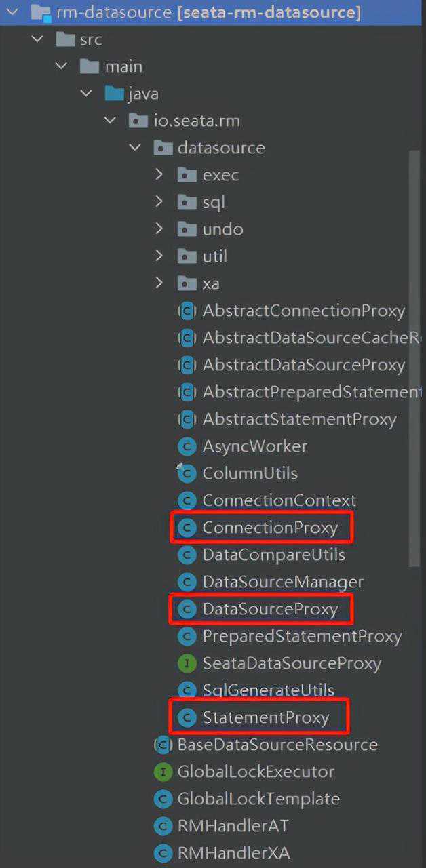Collapse the datasource package
The height and width of the screenshot is (868, 426).
(x=135, y=148)
